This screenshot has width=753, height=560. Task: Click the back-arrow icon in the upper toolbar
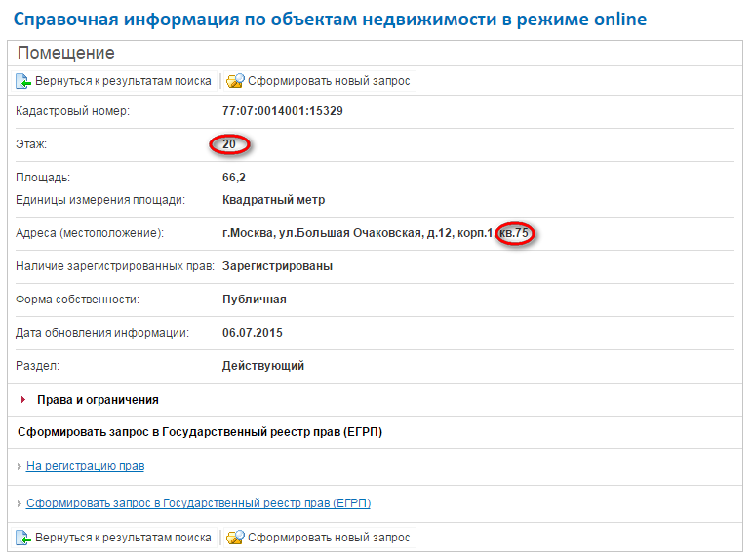[24, 81]
